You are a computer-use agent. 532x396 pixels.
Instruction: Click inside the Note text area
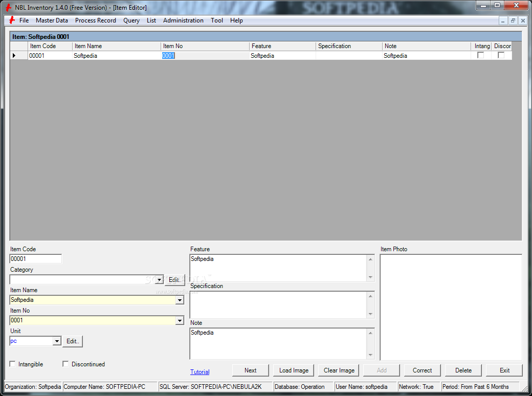point(278,344)
